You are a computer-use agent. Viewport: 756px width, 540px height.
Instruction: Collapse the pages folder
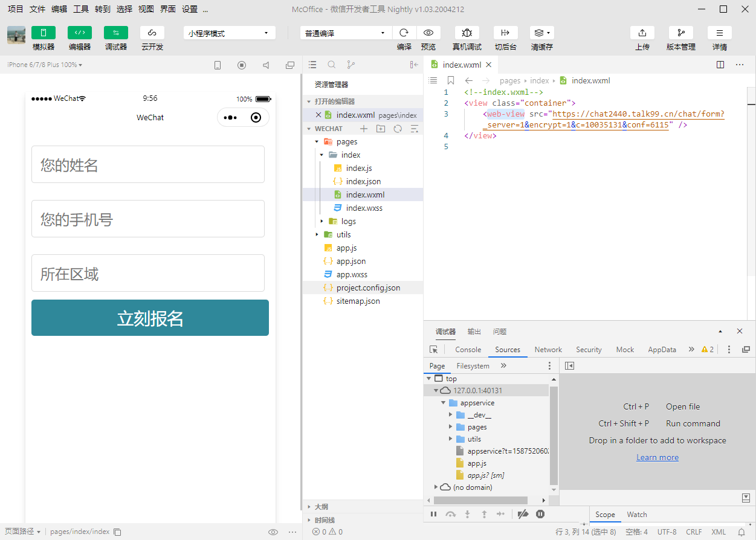coord(317,142)
